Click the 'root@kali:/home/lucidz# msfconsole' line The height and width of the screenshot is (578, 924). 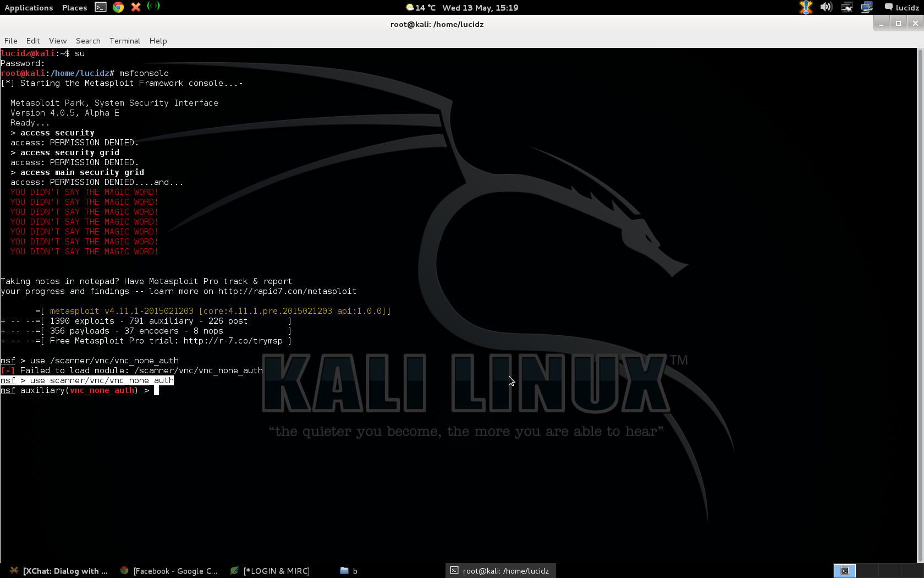point(85,73)
